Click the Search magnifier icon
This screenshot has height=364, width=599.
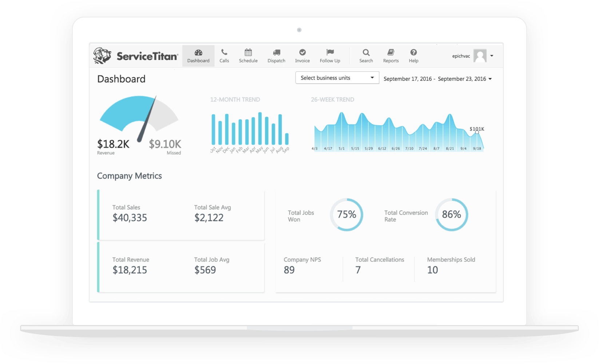coord(366,52)
